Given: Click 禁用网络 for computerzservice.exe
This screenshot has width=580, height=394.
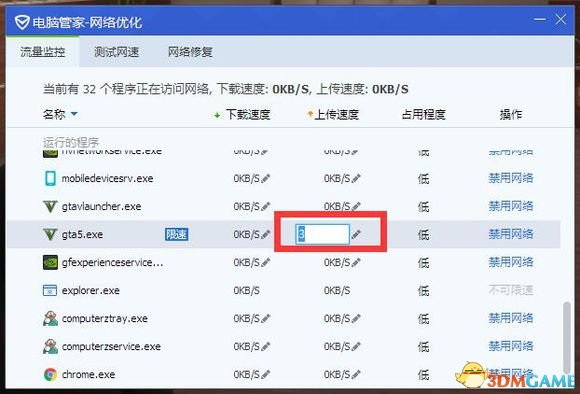Looking at the screenshot, I should pyautogui.click(x=511, y=346).
